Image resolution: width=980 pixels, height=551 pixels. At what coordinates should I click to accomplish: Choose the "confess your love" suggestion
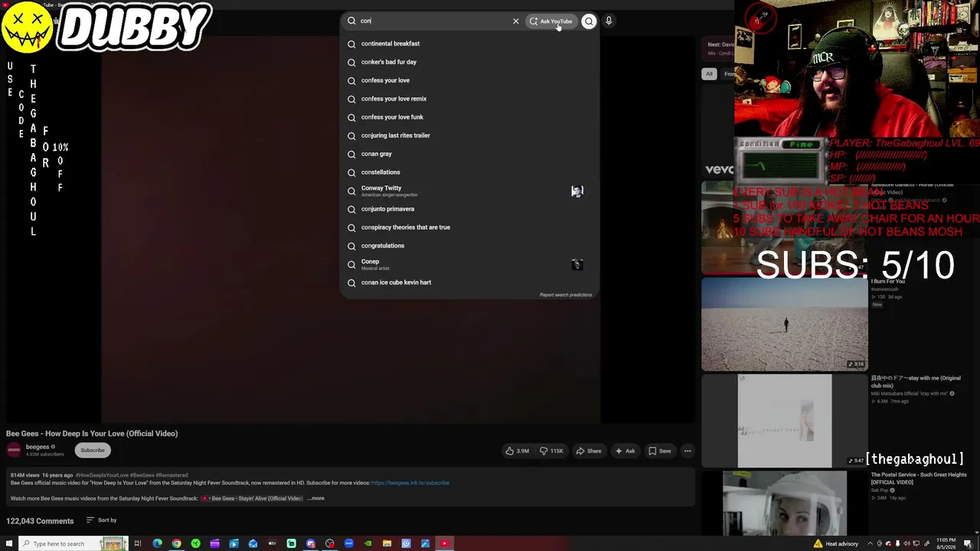pos(469,80)
